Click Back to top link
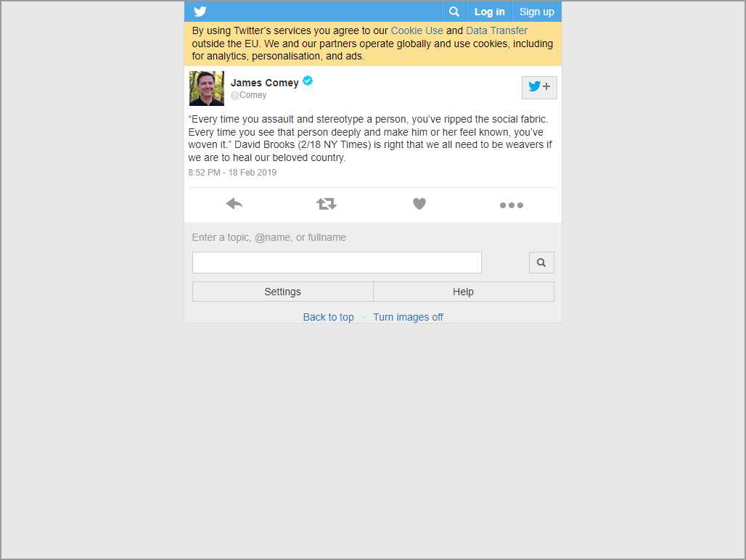Screen dimensions: 746x560 [328, 317]
